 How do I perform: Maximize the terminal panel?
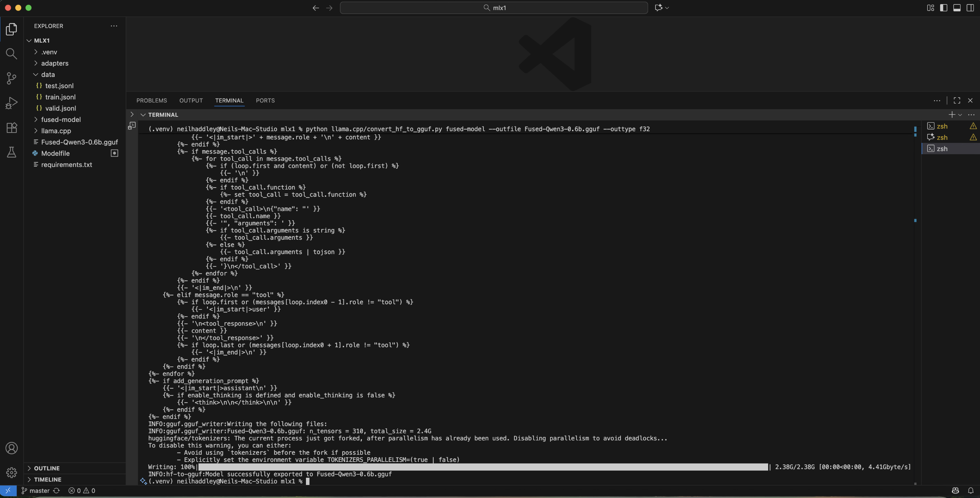[957, 100]
